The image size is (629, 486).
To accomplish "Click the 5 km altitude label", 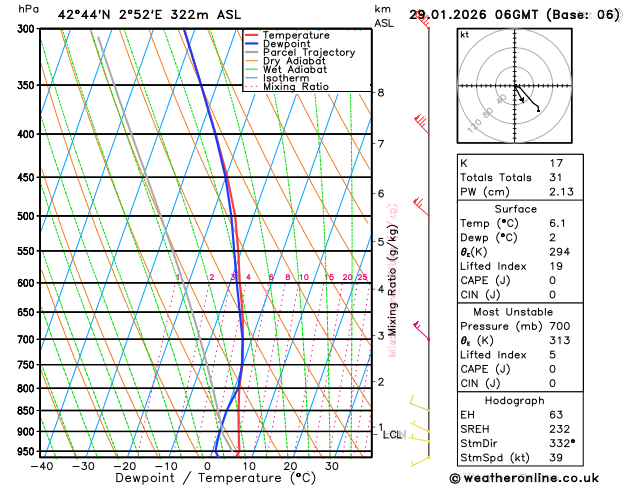I will point(381,242).
